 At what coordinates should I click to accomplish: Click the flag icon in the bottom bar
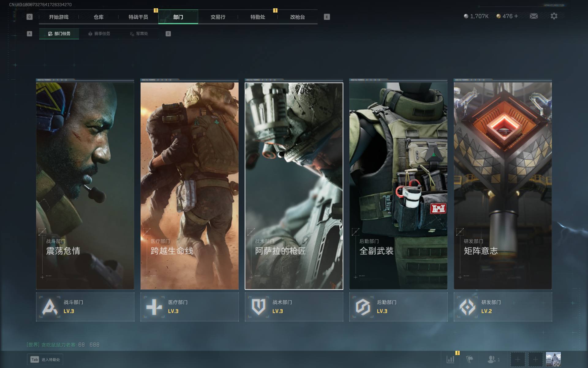[469, 359]
